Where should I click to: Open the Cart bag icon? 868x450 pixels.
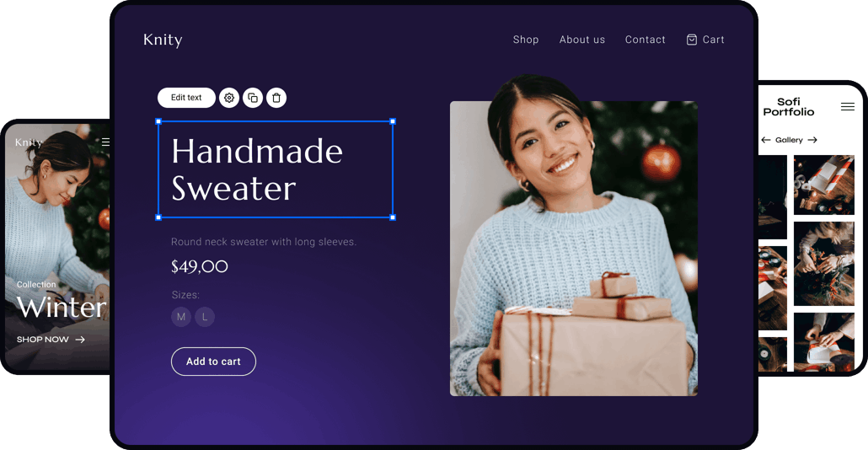(x=691, y=40)
